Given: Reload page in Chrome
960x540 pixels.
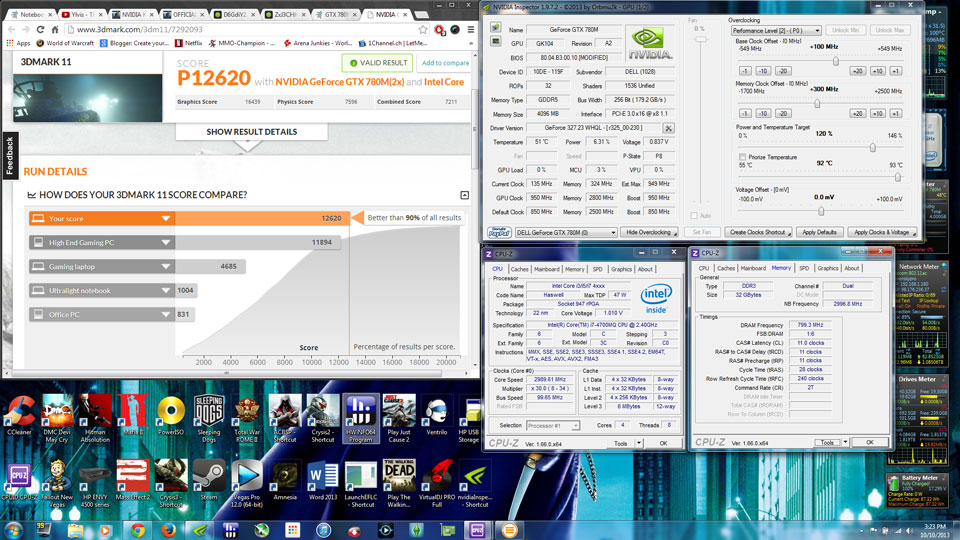Looking at the screenshot, I should (40, 29).
